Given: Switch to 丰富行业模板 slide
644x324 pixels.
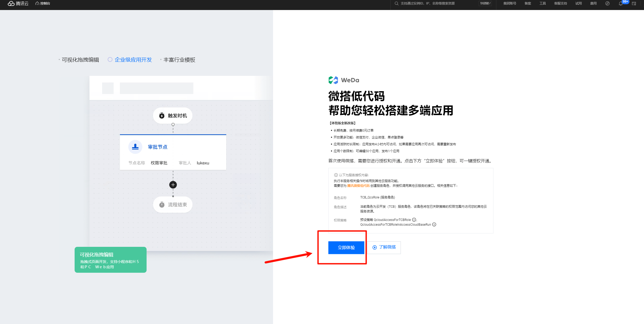Looking at the screenshot, I should click(x=179, y=60).
